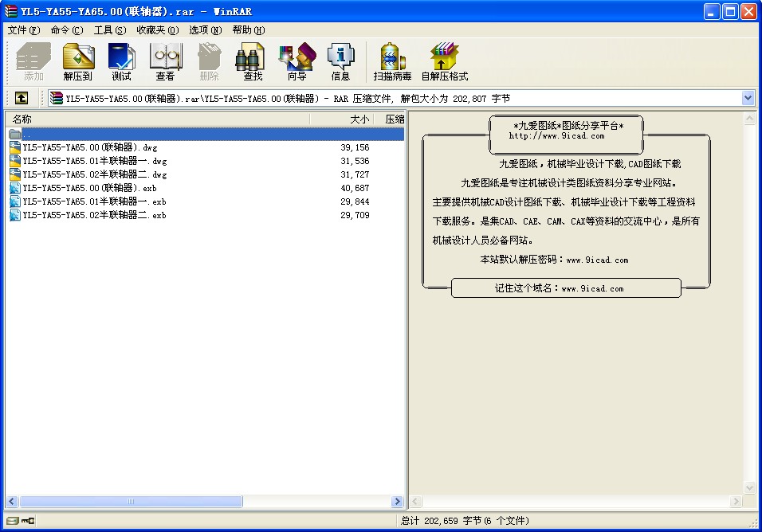Open the Tools (工具) menu
The height and width of the screenshot is (532, 762).
tap(110, 30)
